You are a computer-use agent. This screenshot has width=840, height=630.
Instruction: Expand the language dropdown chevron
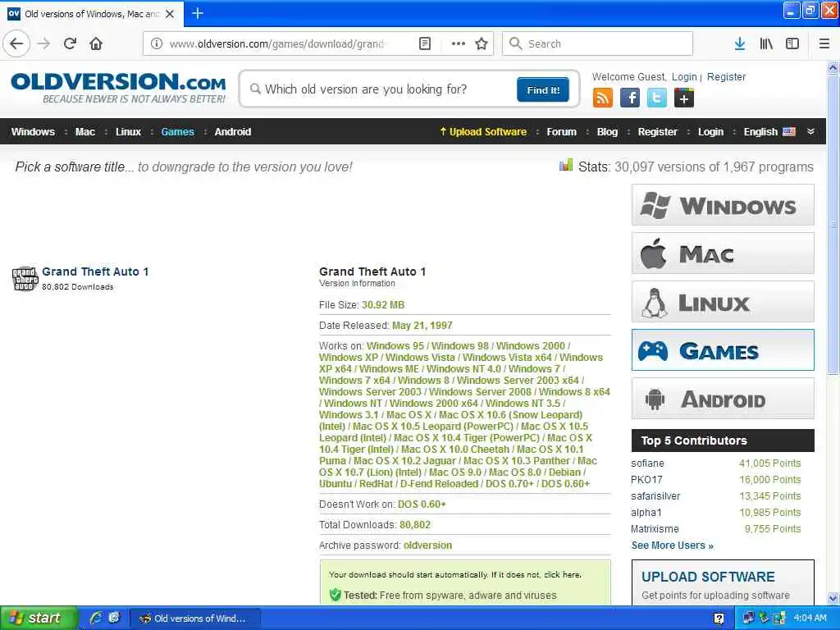pos(810,131)
